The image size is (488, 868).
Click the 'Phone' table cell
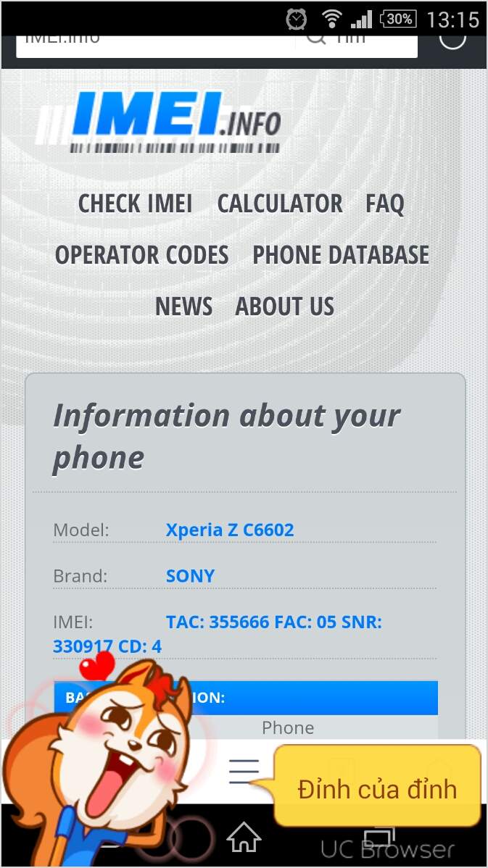coord(287,727)
